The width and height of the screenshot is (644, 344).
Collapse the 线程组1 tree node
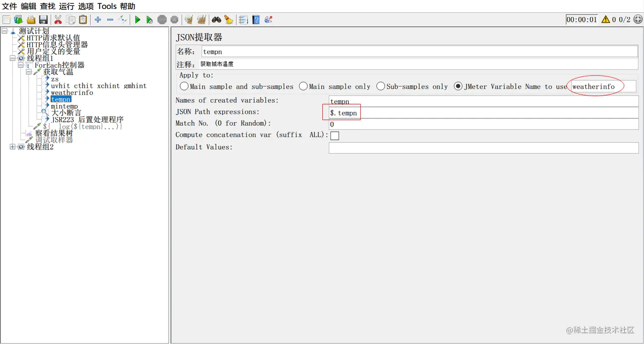(12, 58)
